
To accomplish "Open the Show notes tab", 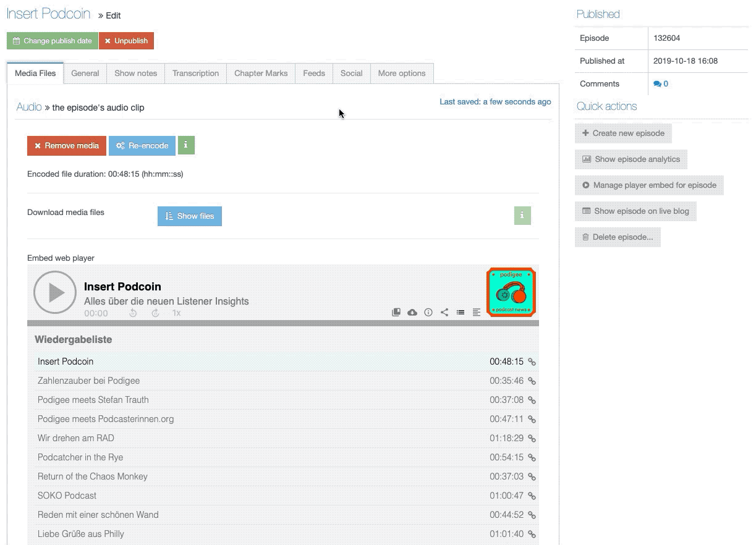I will click(136, 73).
